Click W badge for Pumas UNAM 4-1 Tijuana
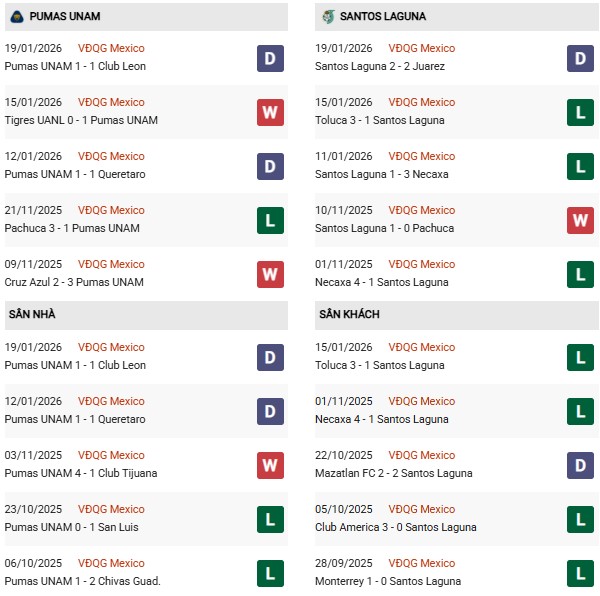The width and height of the screenshot is (600, 596). (x=270, y=465)
